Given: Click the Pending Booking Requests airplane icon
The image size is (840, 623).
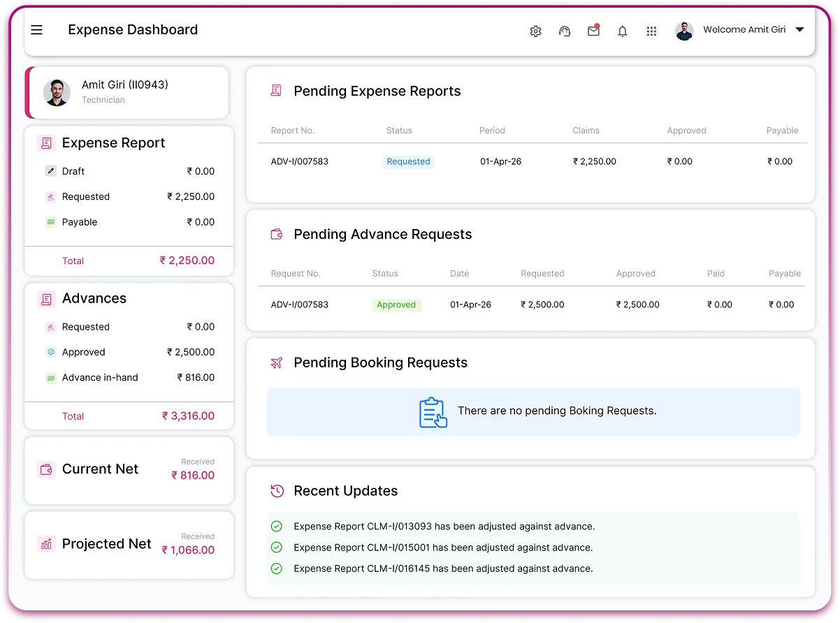Looking at the screenshot, I should pos(276,362).
